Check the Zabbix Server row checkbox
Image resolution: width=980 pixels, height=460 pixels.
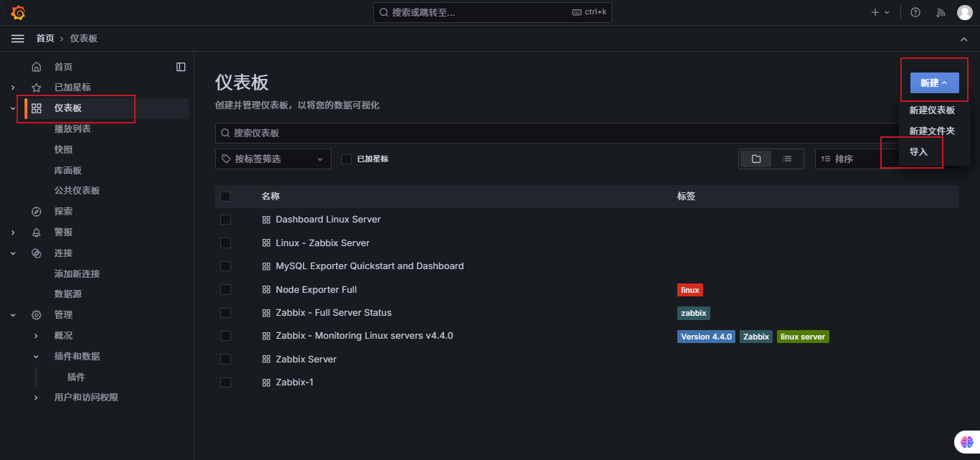(x=225, y=360)
